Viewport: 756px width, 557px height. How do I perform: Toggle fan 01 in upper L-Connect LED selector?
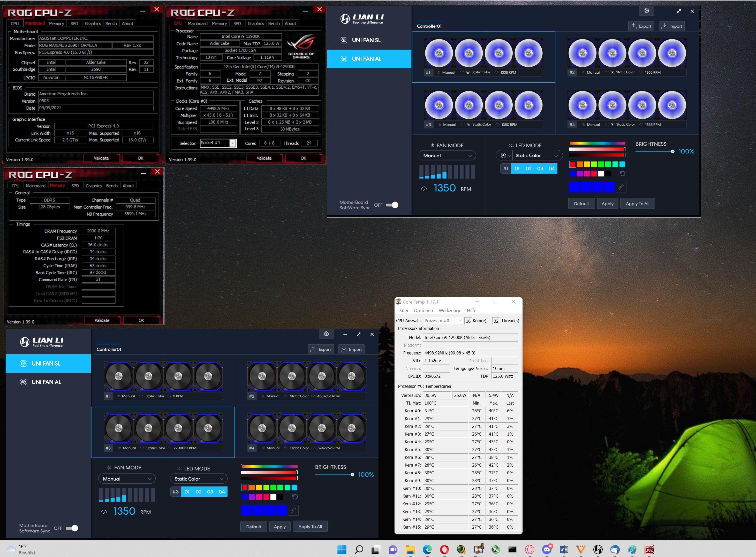pyautogui.click(x=517, y=169)
